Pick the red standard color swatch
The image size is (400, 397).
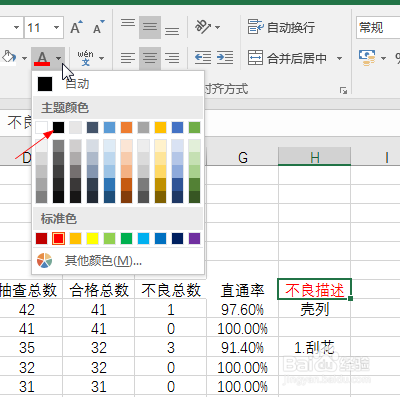pyautogui.click(x=58, y=238)
